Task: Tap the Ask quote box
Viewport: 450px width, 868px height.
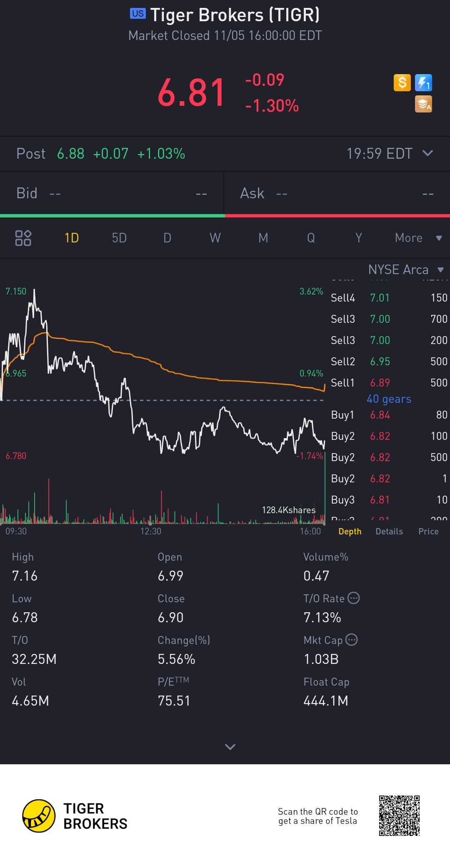Action: click(x=337, y=193)
